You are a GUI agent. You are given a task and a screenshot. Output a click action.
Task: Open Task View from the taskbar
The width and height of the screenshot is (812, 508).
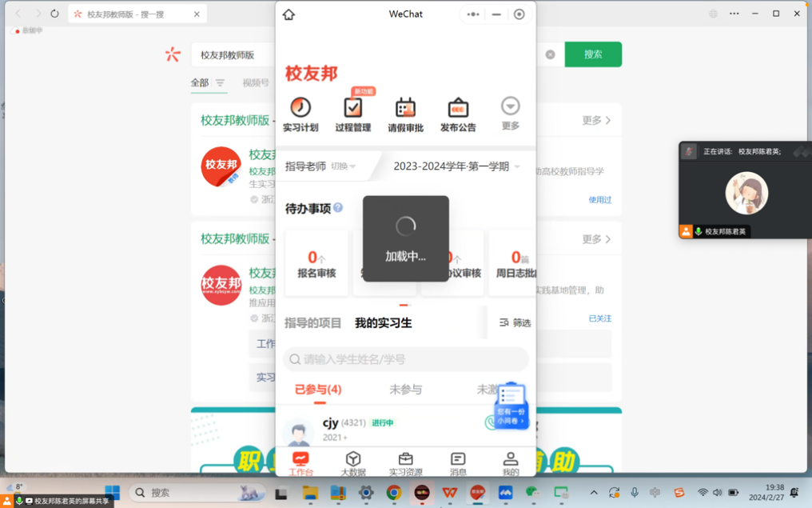coord(281,493)
